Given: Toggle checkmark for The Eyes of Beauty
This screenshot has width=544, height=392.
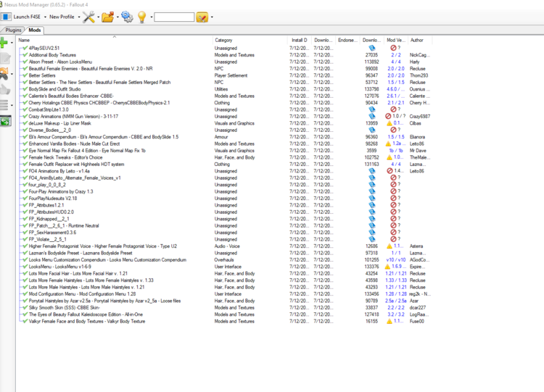Looking at the screenshot, I should tap(25, 314).
